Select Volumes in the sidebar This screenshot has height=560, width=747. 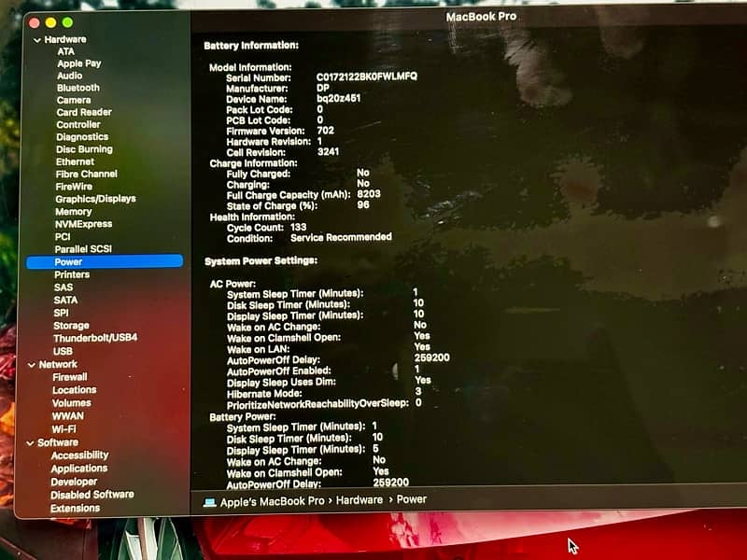coord(72,403)
